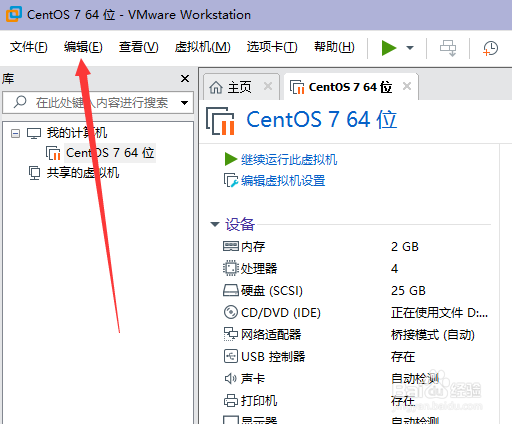Image resolution: width=512 pixels, height=424 pixels.
Task: Click the CD/DVD (IDE) disc icon
Action: (231, 312)
